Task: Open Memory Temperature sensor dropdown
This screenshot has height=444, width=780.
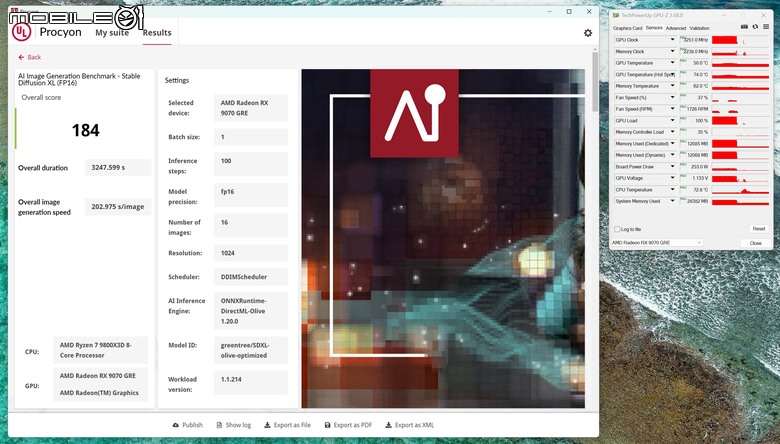Action: pos(672,86)
